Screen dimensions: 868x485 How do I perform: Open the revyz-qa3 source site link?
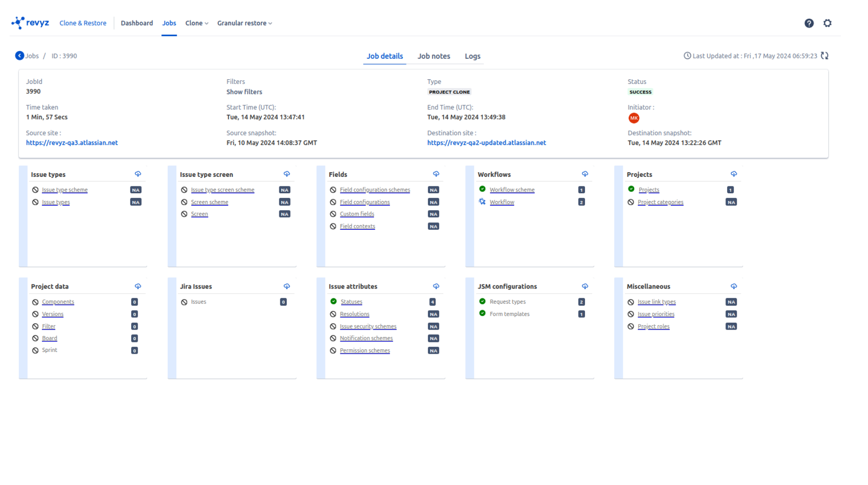click(72, 143)
